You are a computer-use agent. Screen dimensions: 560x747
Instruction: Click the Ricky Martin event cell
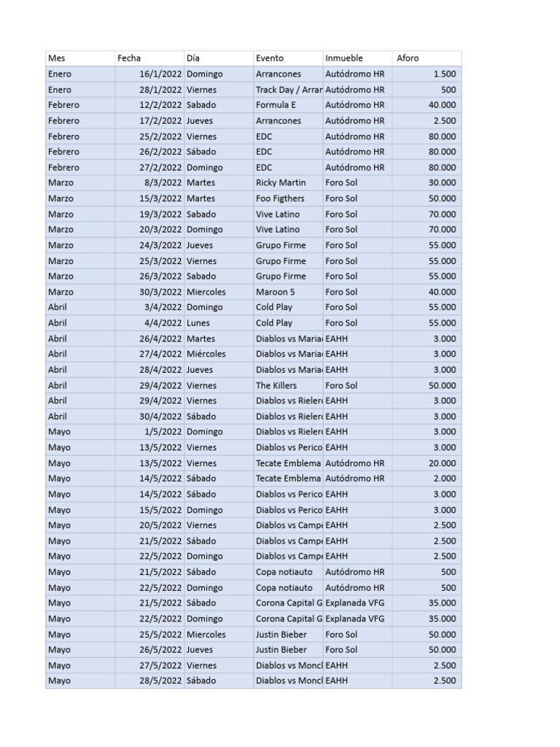point(288,182)
